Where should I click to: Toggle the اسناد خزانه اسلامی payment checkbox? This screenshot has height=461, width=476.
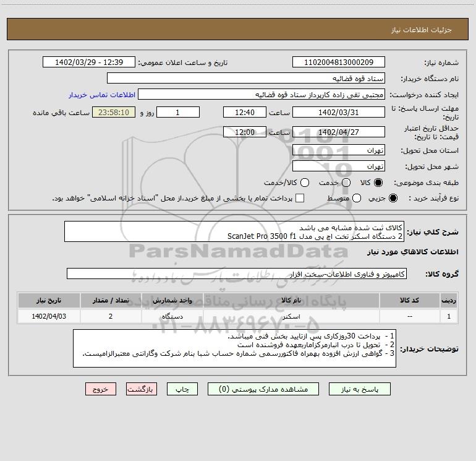coord(300,198)
